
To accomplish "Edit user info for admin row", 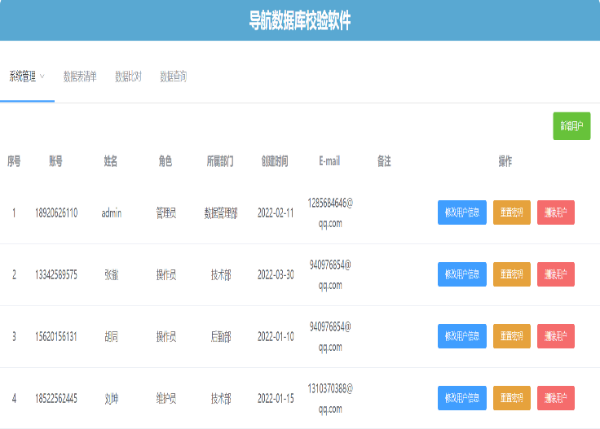I will (x=462, y=212).
